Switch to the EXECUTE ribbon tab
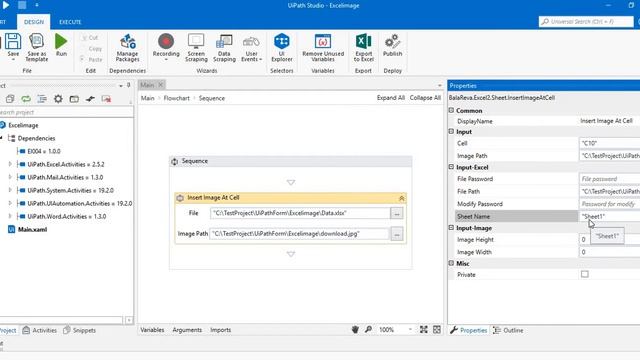 click(x=70, y=22)
